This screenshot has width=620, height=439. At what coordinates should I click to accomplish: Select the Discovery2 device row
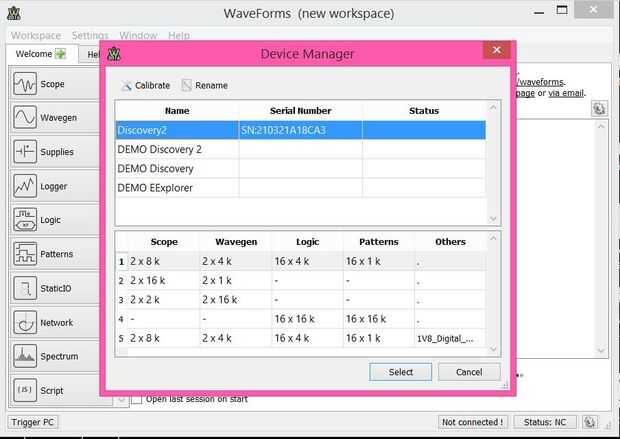tap(301, 130)
